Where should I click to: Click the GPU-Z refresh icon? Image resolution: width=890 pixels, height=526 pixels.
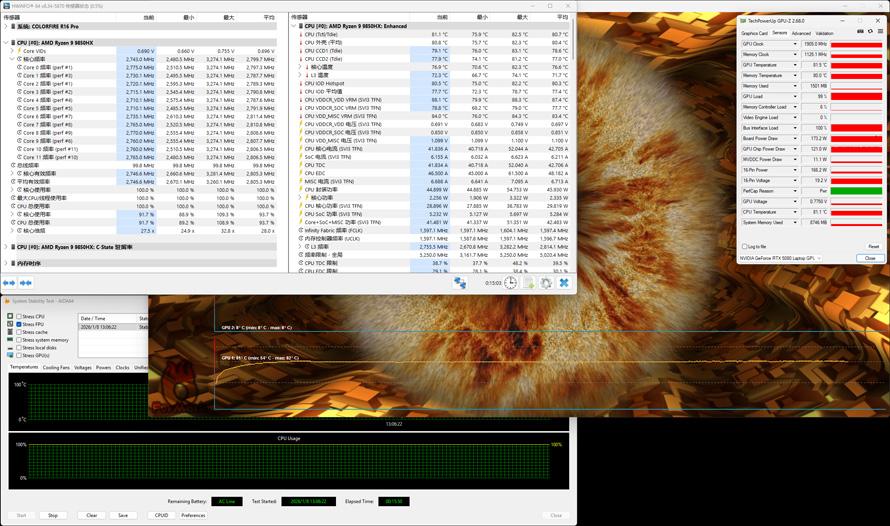(871, 32)
